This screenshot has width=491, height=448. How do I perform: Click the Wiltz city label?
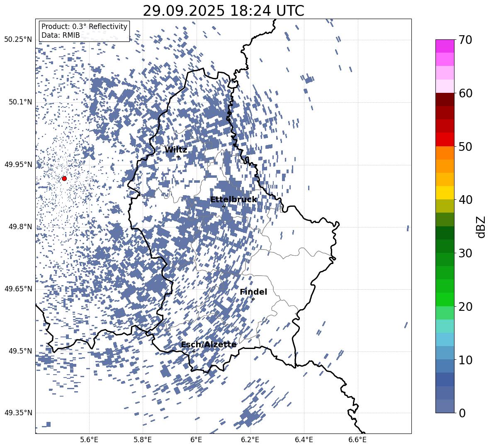click(x=176, y=150)
